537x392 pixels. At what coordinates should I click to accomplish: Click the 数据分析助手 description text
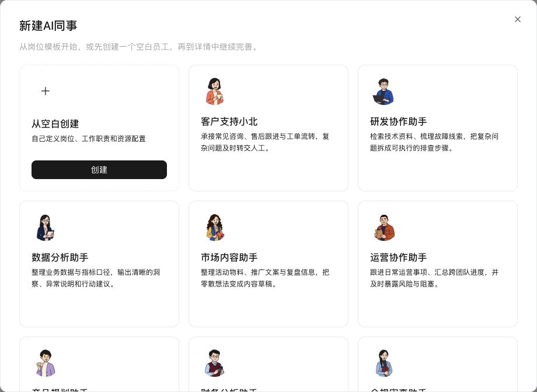coord(96,278)
